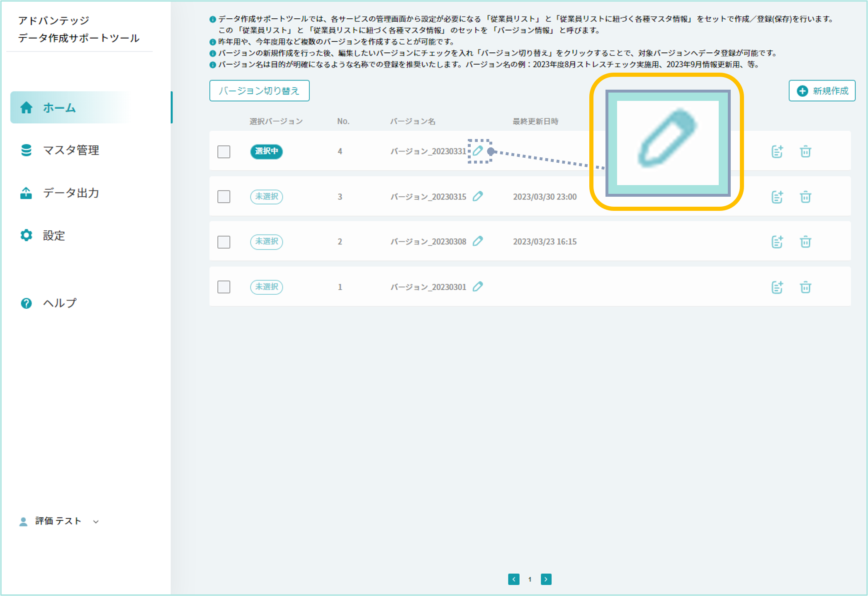The height and width of the screenshot is (596, 868).
Task: Click version name バージョン_20230308
Action: point(428,242)
